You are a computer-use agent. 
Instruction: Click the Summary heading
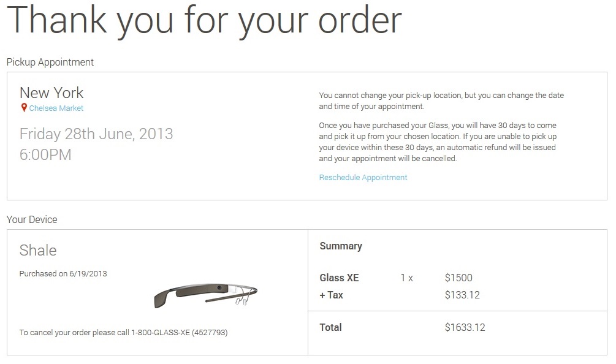pos(341,246)
